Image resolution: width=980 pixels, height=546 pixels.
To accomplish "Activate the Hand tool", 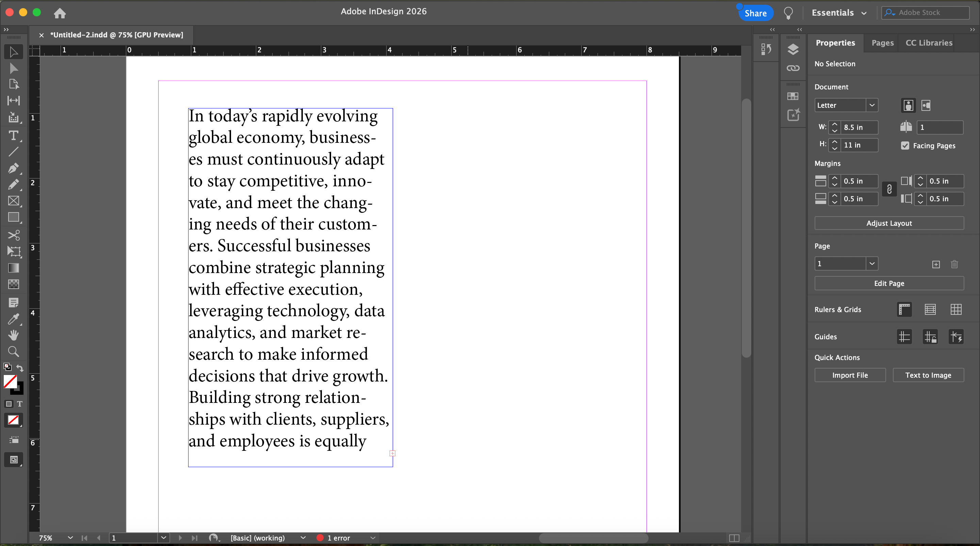I will (13, 335).
